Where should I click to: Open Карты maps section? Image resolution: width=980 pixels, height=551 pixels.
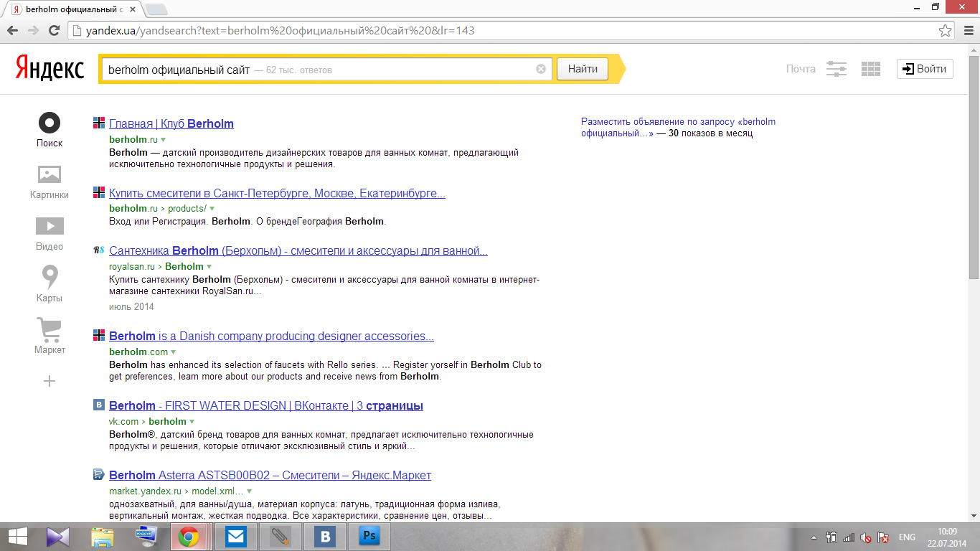50,277
